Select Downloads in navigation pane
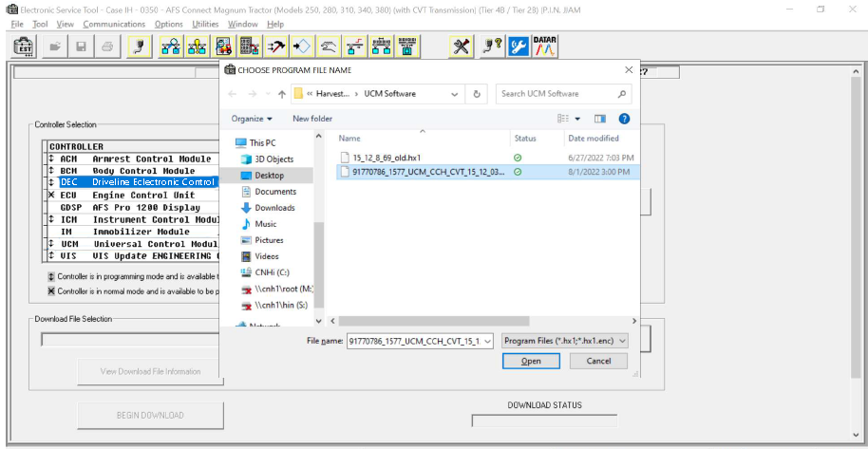The height and width of the screenshot is (449, 868). point(274,208)
